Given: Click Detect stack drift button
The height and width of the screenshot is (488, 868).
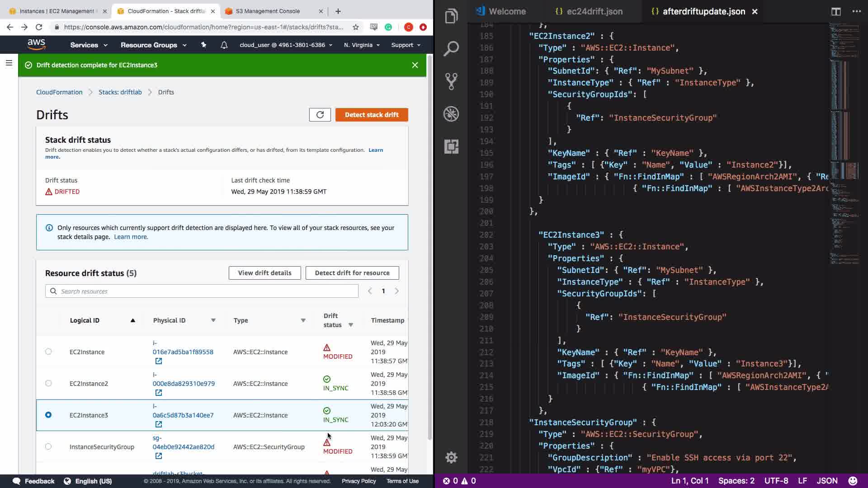Looking at the screenshot, I should [x=372, y=115].
